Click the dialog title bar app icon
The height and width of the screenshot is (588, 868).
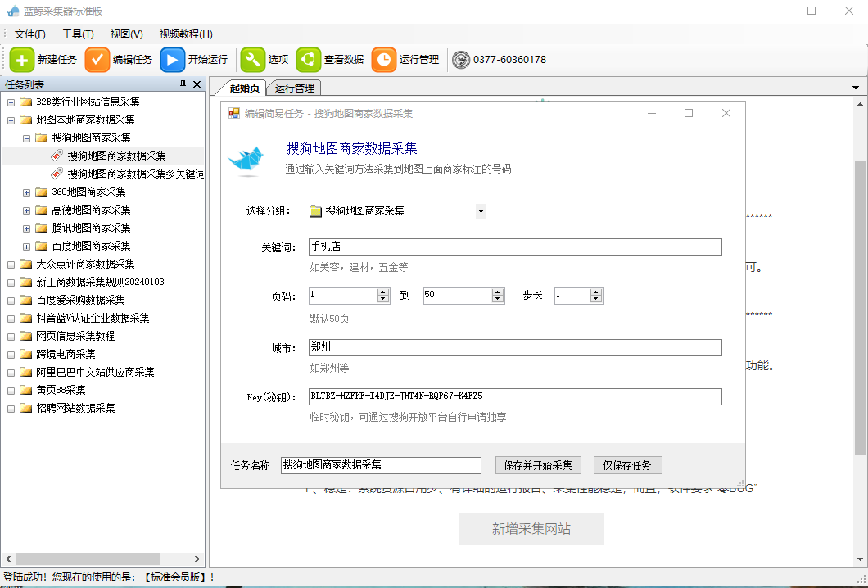pyautogui.click(x=234, y=114)
